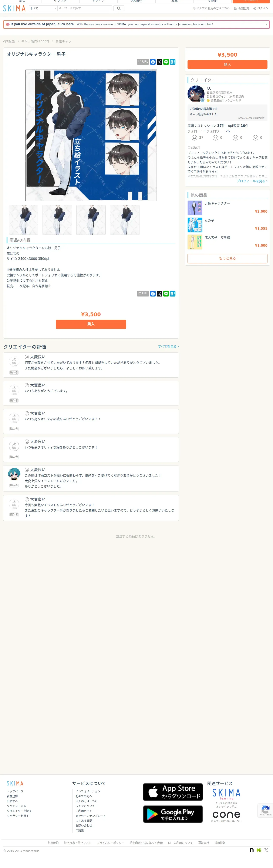Share on X using lower share row

[x=159, y=294]
